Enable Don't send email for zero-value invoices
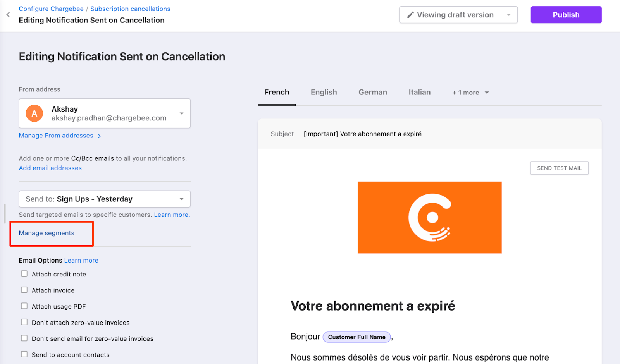The width and height of the screenshot is (620, 364). point(24,338)
